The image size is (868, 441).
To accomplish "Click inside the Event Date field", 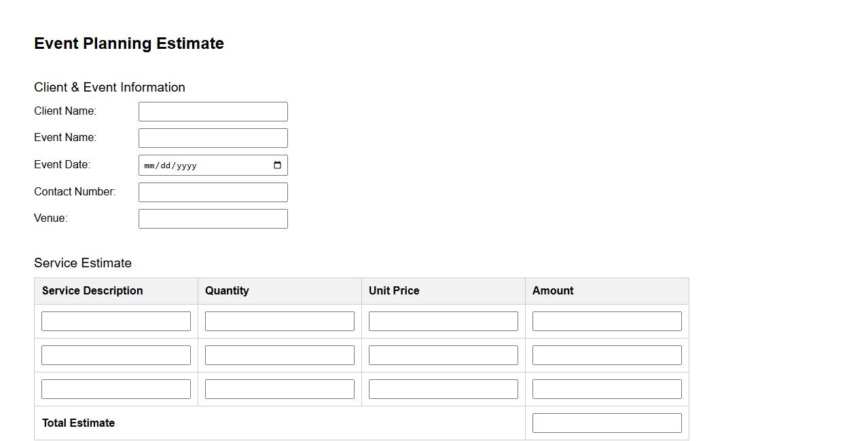I will coord(204,166).
